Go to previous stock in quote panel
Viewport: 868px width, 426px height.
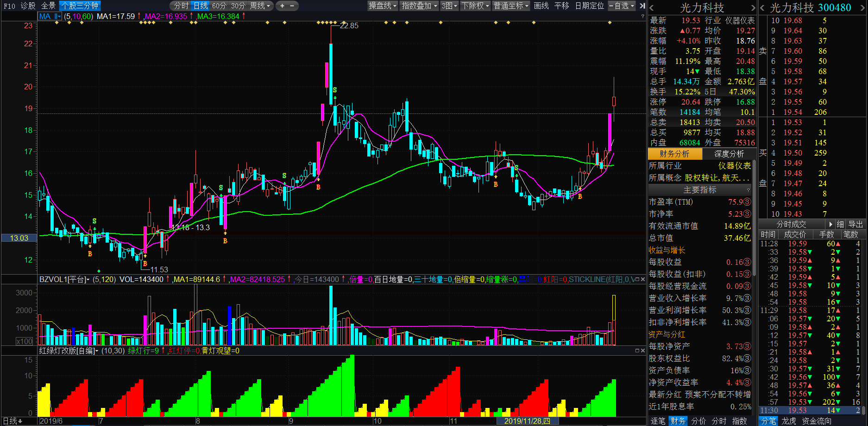point(762,8)
